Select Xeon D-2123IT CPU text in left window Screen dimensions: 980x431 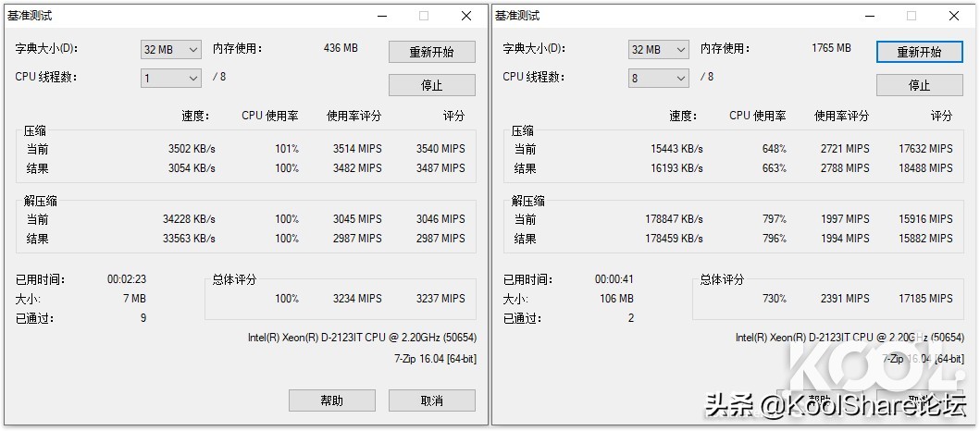click(362, 338)
